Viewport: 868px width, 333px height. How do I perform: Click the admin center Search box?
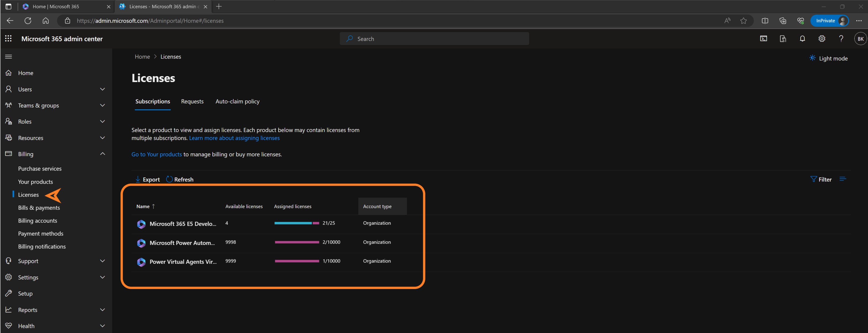[435, 39]
